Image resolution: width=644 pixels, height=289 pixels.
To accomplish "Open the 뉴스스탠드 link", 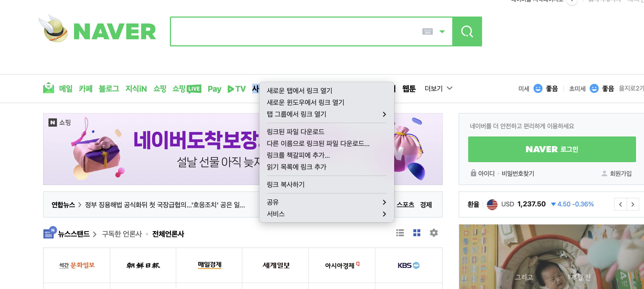I will [x=74, y=234].
